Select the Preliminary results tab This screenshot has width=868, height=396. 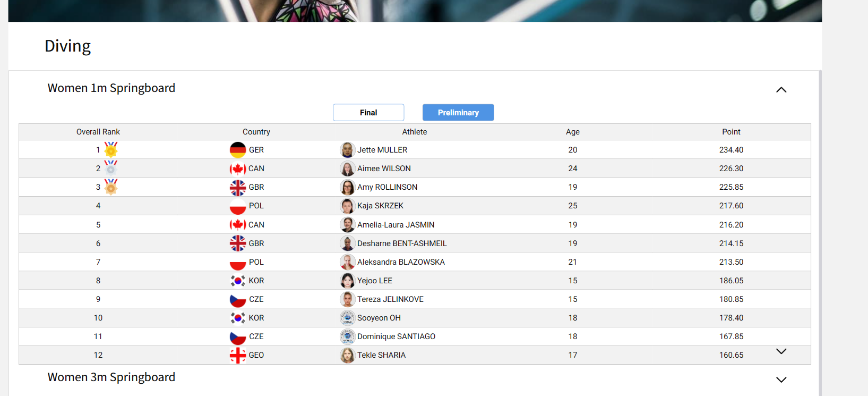tap(458, 113)
